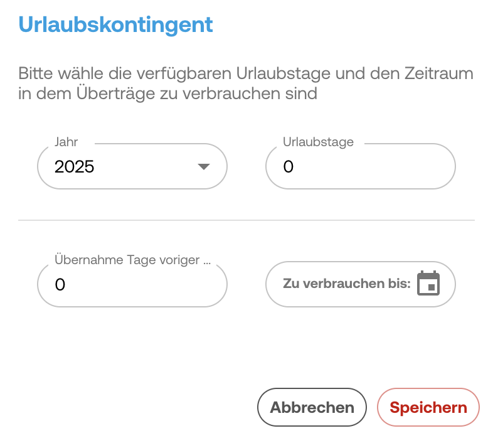Click the 'Jahr' field label

66,142
